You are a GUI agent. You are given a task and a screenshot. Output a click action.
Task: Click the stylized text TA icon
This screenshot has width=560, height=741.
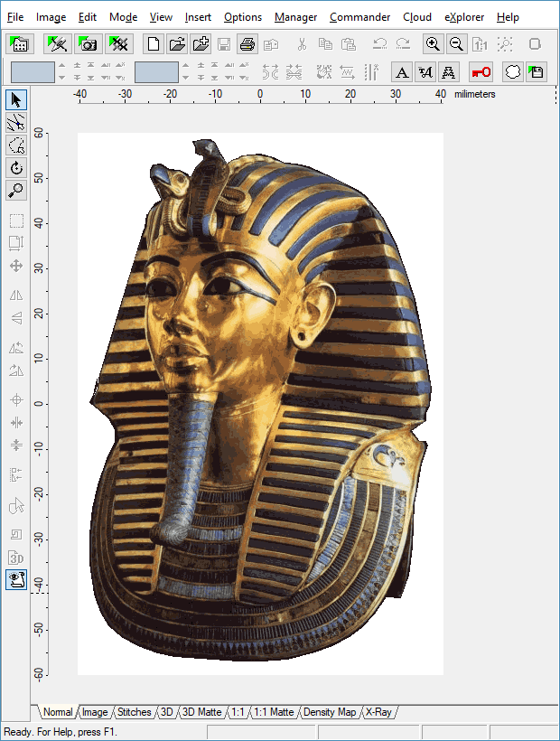pos(425,72)
